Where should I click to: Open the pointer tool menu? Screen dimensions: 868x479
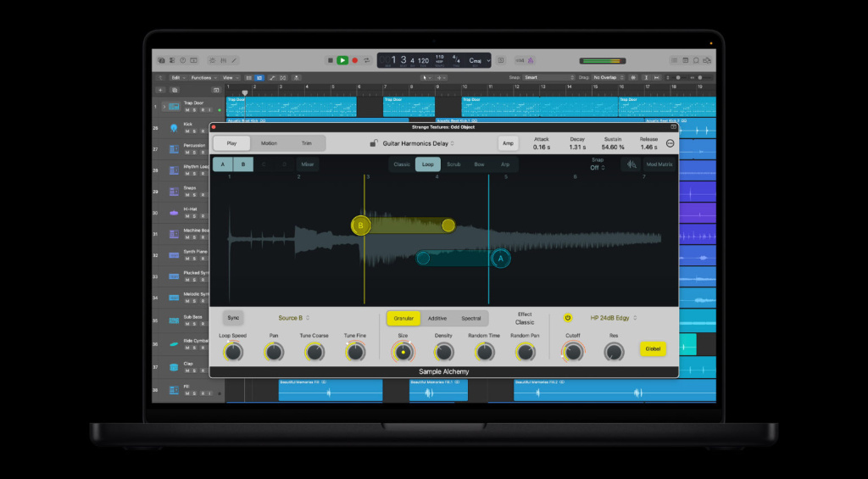[x=426, y=78]
